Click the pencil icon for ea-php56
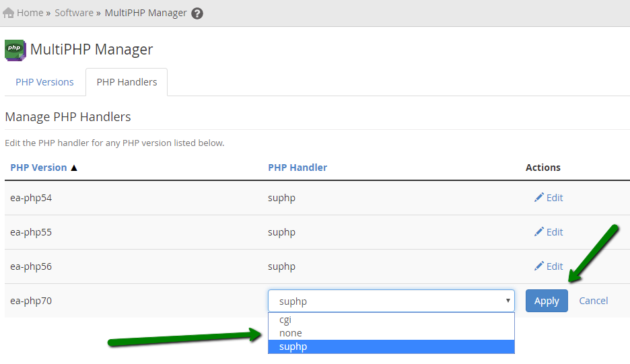The image size is (630, 364). tap(538, 266)
